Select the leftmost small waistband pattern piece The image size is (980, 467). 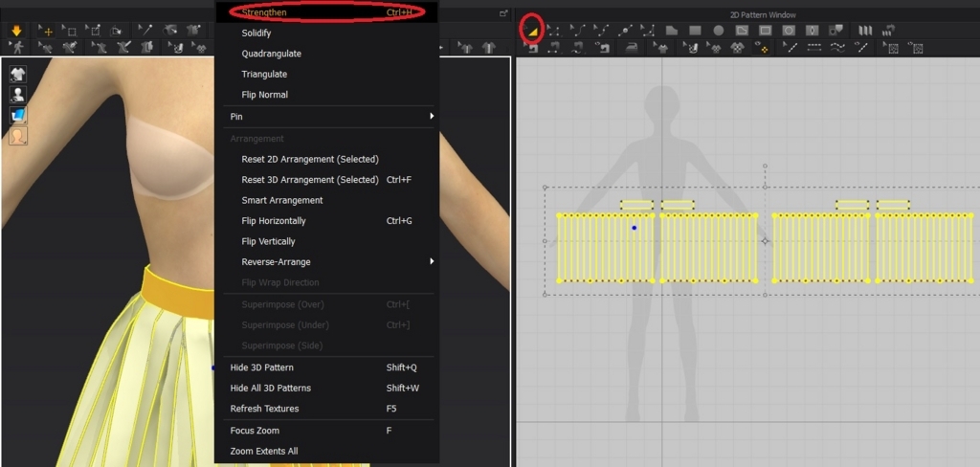coord(636,205)
